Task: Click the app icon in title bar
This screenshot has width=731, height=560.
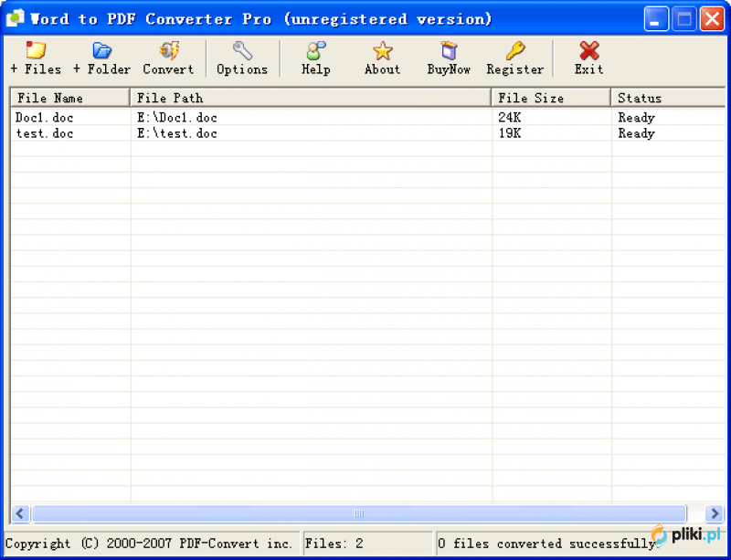Action: [x=15, y=18]
